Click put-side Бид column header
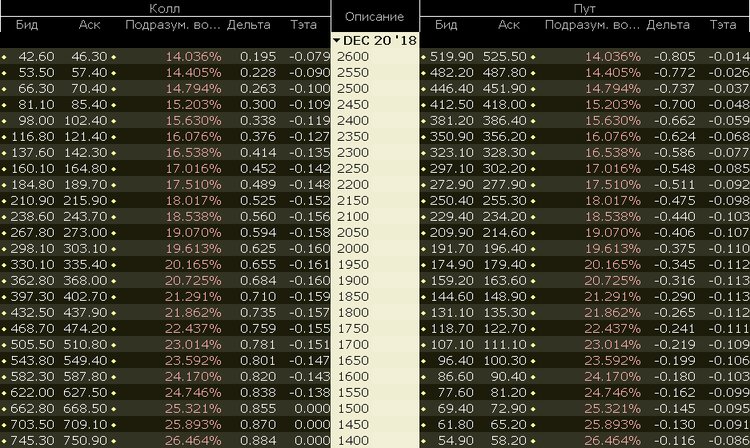 pyautogui.click(x=446, y=25)
